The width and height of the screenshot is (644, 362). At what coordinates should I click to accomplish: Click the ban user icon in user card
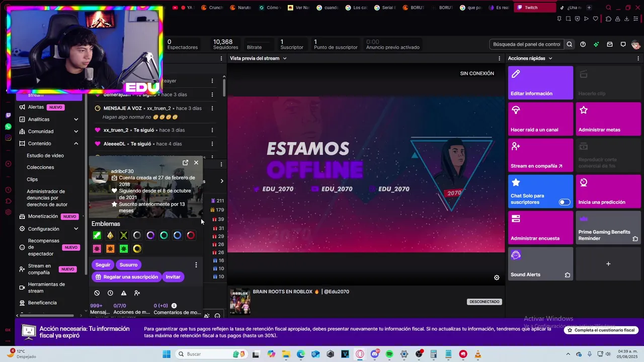tap(97, 293)
